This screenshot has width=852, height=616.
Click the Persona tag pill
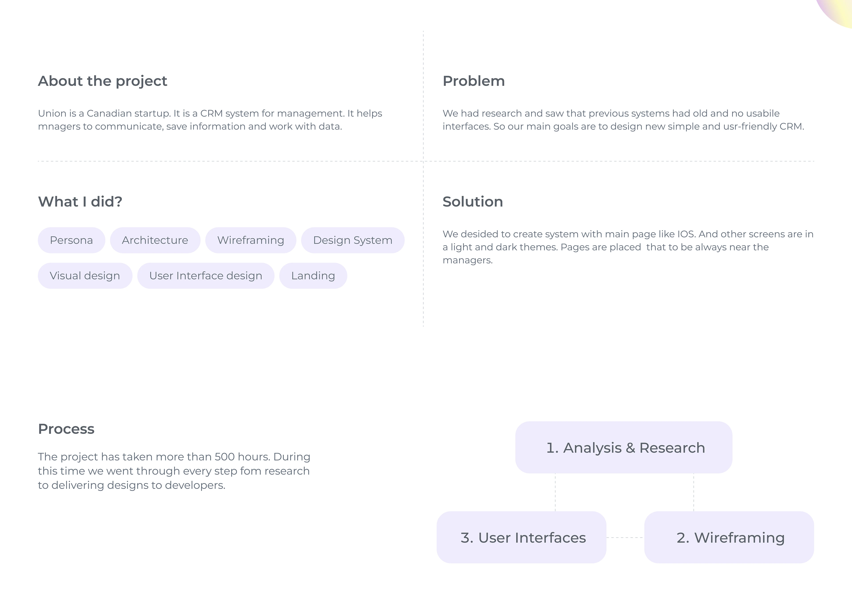(71, 240)
